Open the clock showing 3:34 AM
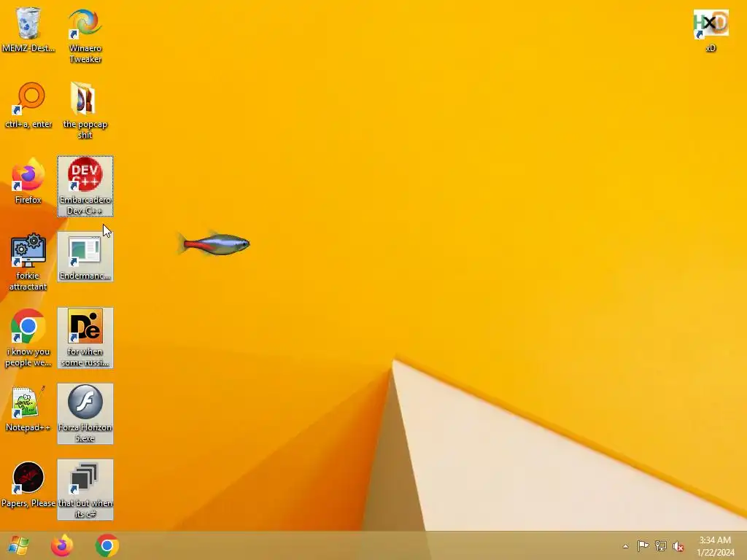 715,546
